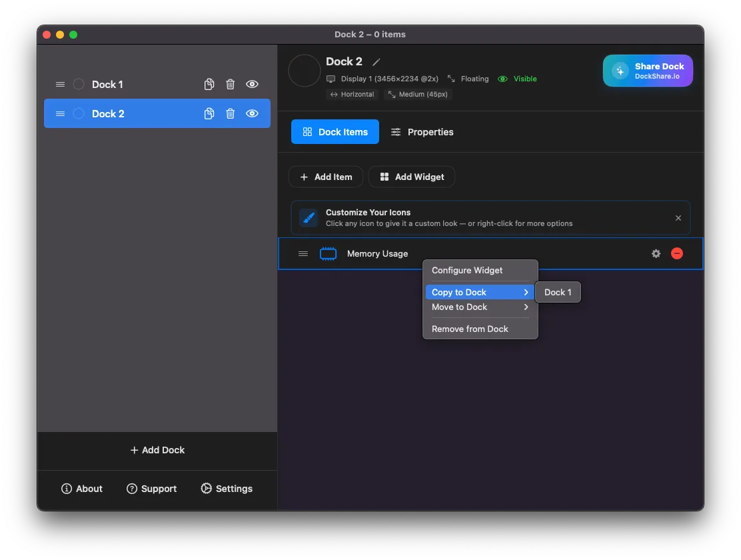The image size is (741, 560).
Task: Minimize the window with yellow button
Action: pyautogui.click(x=60, y=35)
